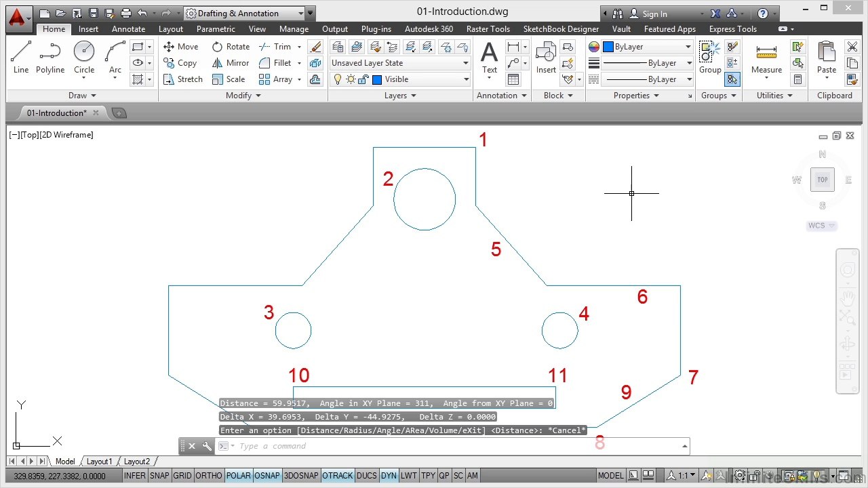Switch to the Insert ribbon tab
The height and width of the screenshot is (488, 868).
[88, 29]
